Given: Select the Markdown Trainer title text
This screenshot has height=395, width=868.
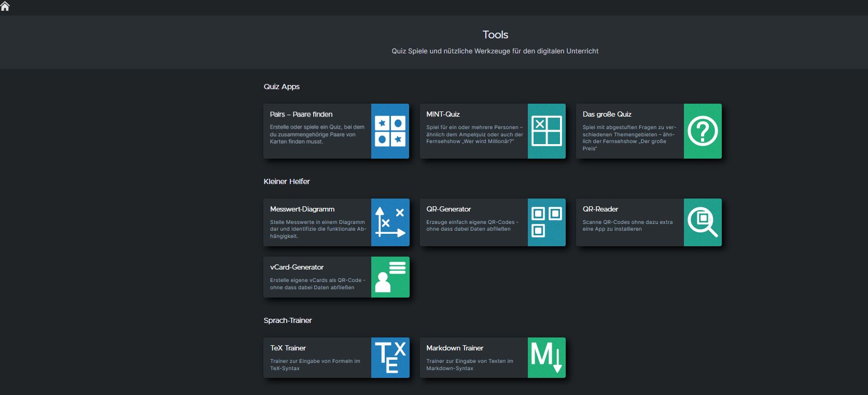Looking at the screenshot, I should (x=455, y=348).
